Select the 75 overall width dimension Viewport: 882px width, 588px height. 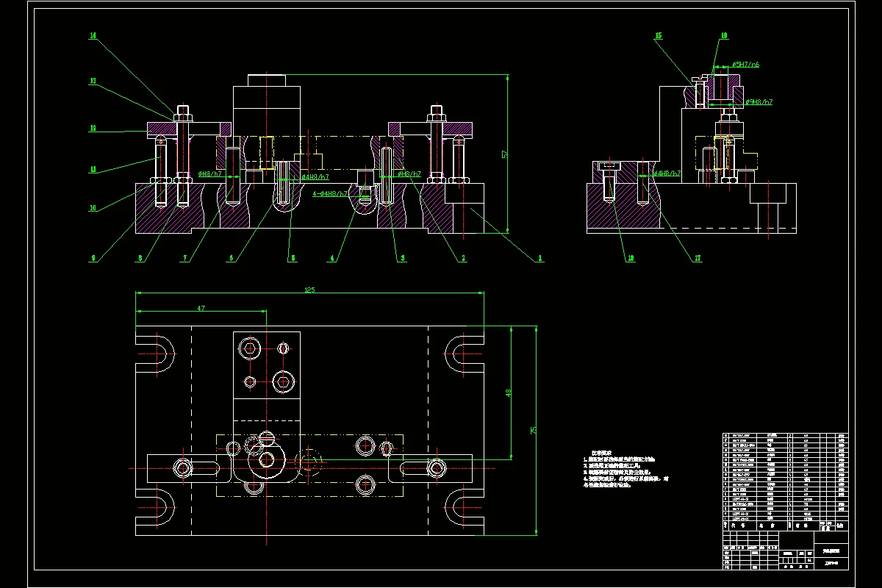(x=534, y=430)
